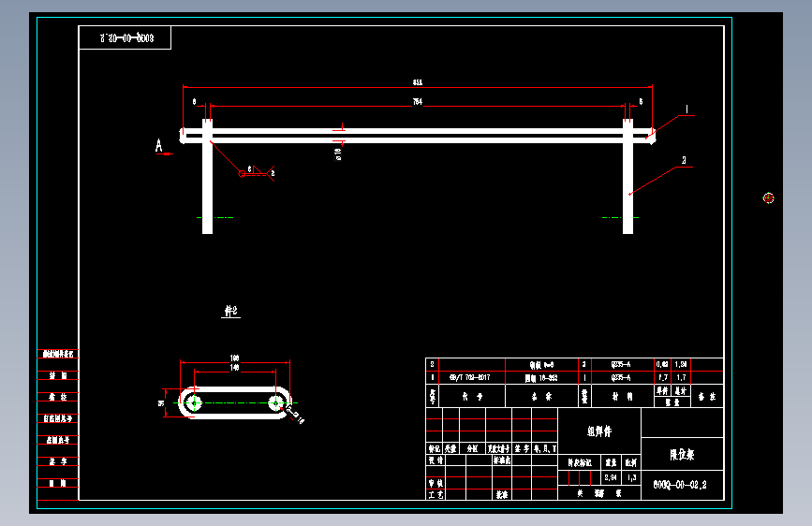812x526 pixels.
Task: Click the section view arrow labeled A
Action: click(162, 147)
